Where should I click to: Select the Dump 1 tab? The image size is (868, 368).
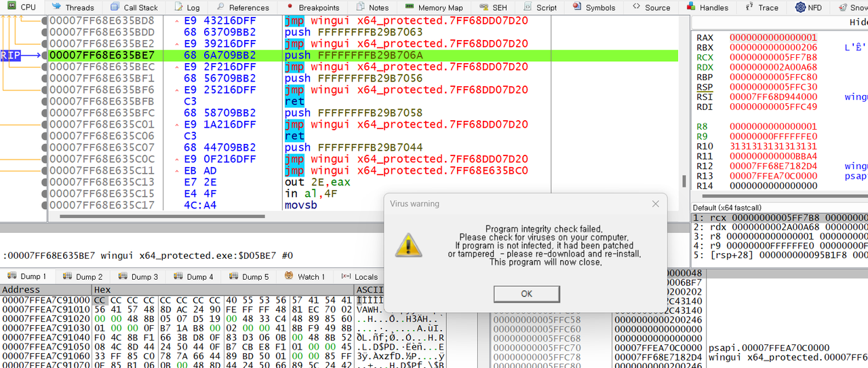click(x=27, y=276)
